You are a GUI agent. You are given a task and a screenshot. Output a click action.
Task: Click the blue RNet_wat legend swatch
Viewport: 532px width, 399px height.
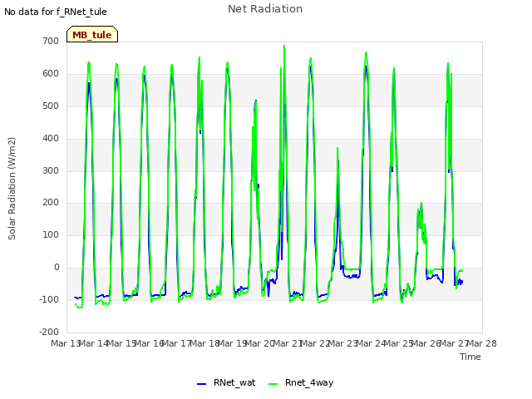(201, 384)
